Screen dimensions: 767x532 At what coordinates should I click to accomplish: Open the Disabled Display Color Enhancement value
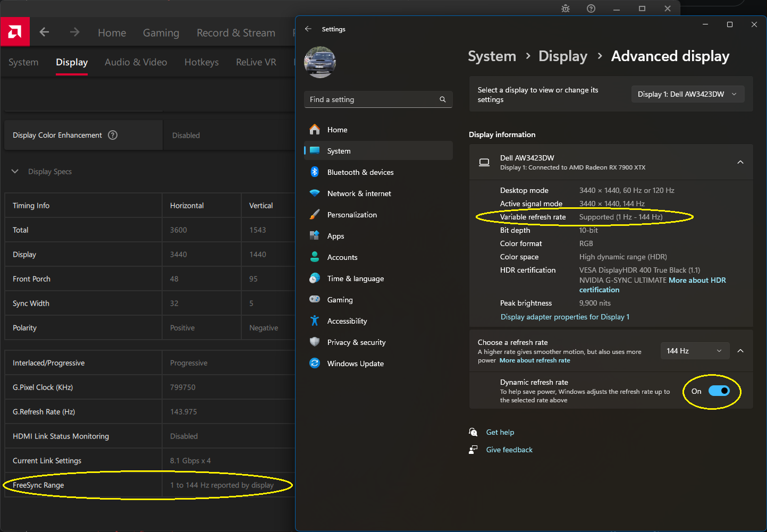tap(186, 136)
